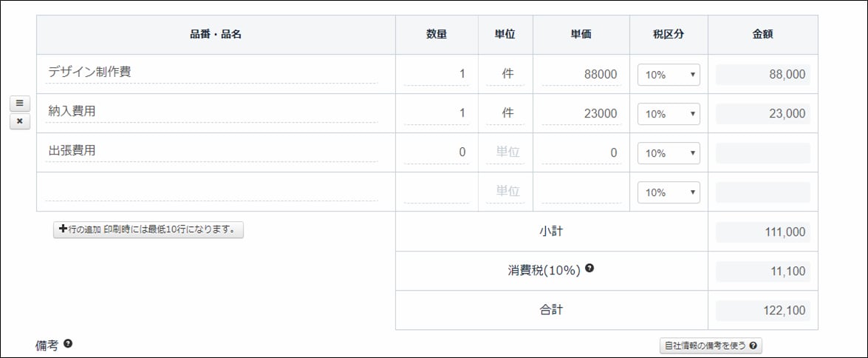Click 行の追加 button to add row

pyautogui.click(x=148, y=229)
